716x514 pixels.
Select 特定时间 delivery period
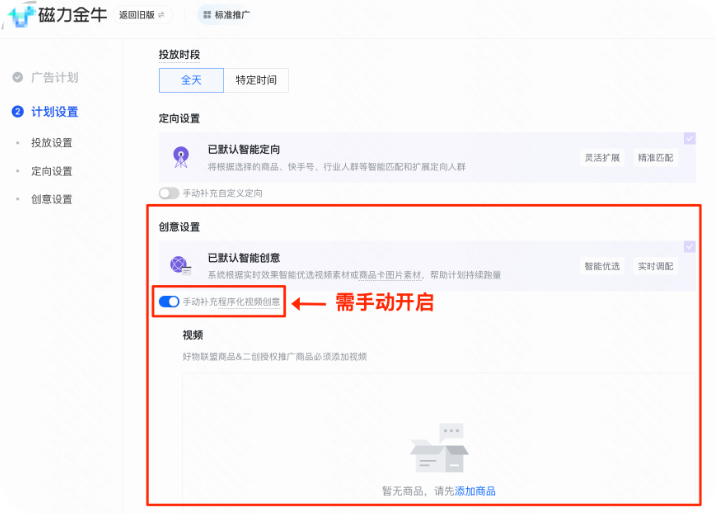[256, 80]
